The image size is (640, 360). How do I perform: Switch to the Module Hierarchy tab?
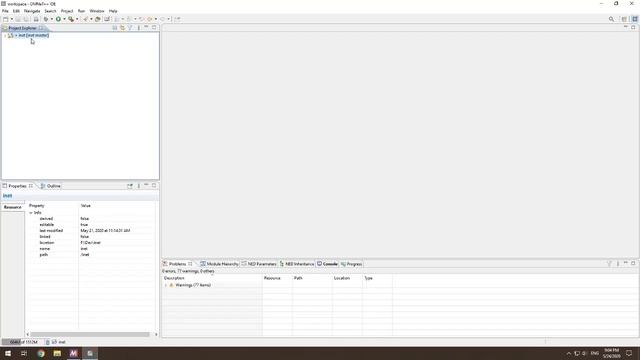click(x=219, y=264)
